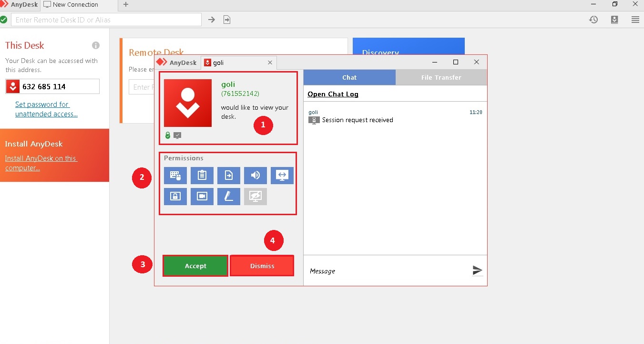Open the session history clock icon
The height and width of the screenshot is (344, 644).
(x=593, y=20)
